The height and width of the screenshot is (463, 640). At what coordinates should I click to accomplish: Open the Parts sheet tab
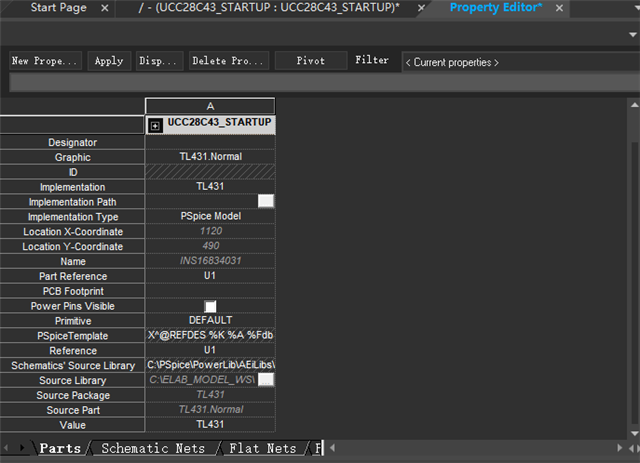(x=60, y=448)
